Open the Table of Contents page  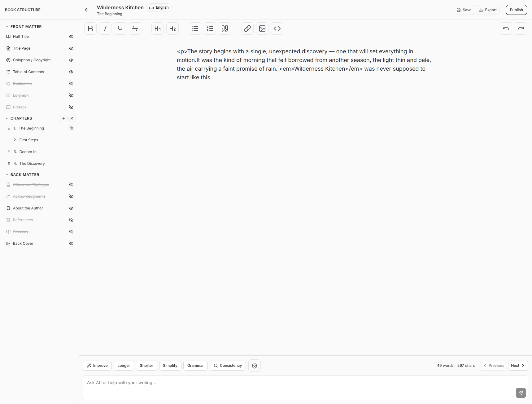pos(28,72)
